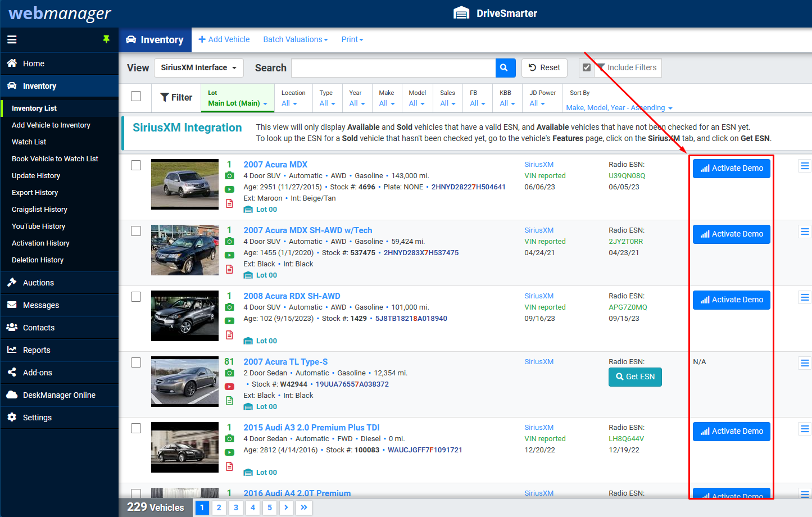812x517 pixels.
Task: Open the DriveSmarter garage icon in the header
Action: point(462,12)
